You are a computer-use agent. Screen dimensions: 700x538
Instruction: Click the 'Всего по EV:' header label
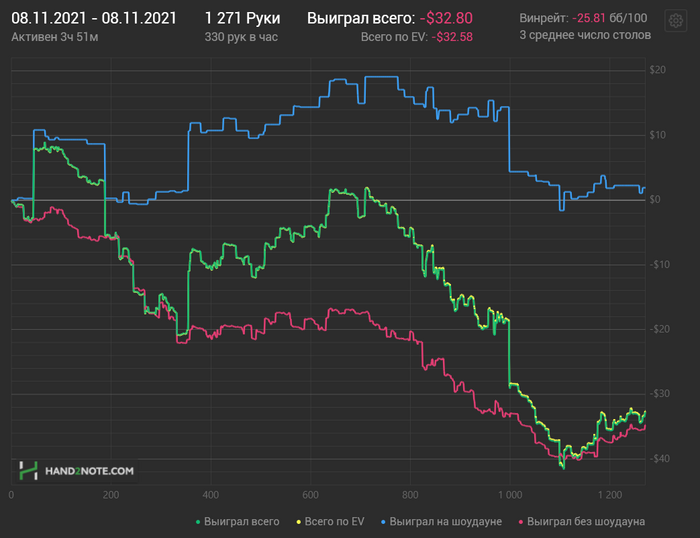394,37
